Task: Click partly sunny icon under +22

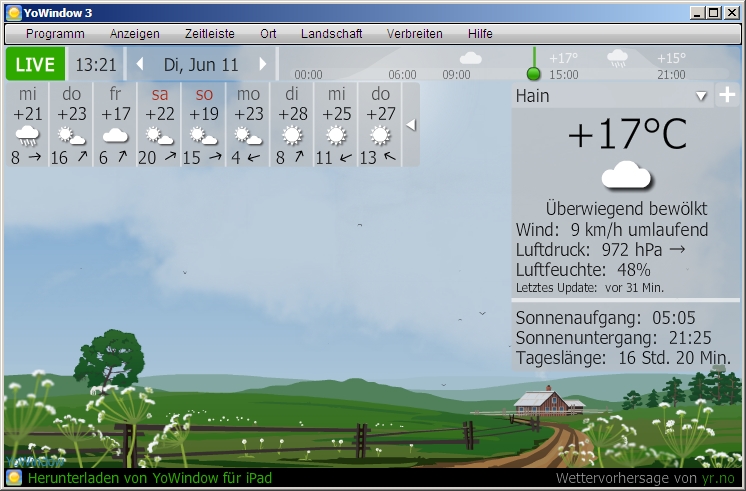Action: (x=159, y=136)
